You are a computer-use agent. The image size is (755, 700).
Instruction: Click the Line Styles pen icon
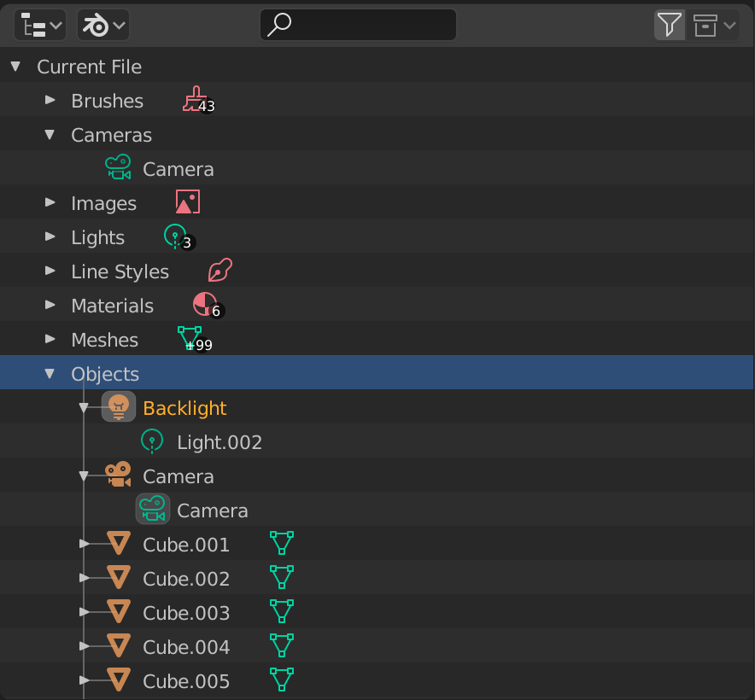[x=220, y=270]
